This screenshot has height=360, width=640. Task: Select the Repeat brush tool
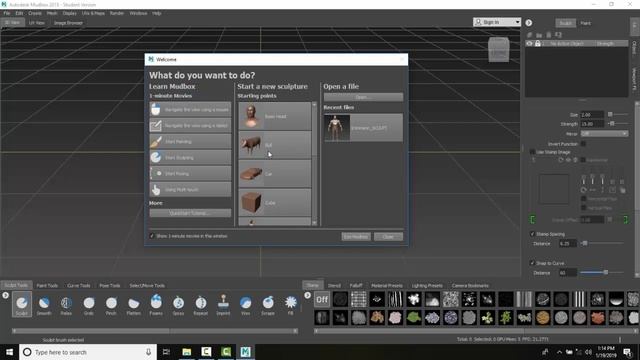point(201,304)
